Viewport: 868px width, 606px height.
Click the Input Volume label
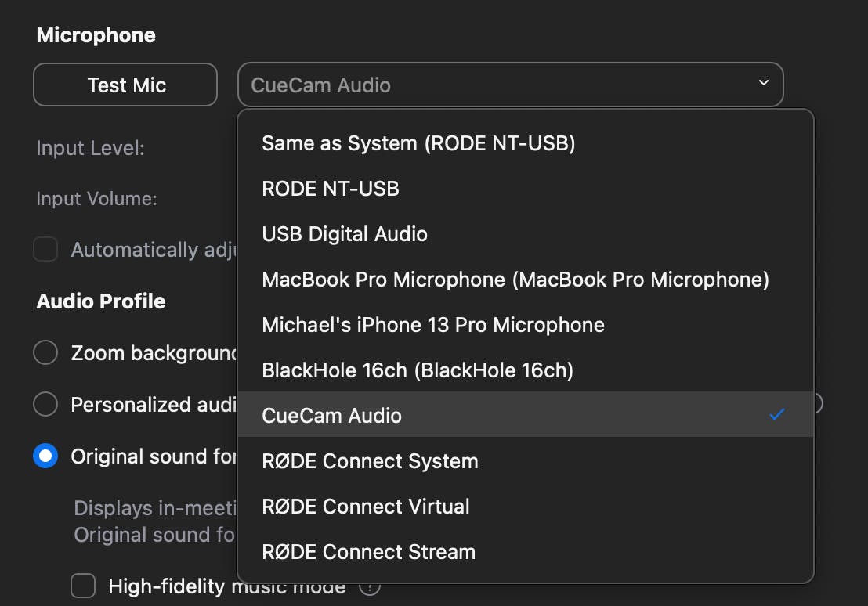click(96, 198)
